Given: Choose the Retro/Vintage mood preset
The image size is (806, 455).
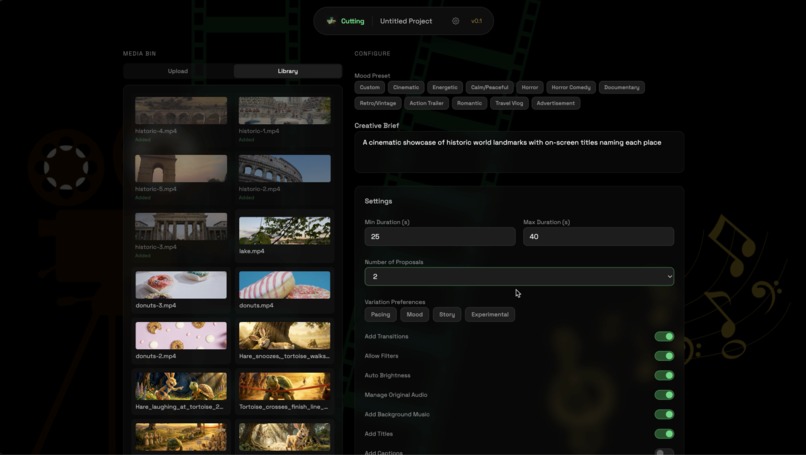Looking at the screenshot, I should tap(378, 103).
